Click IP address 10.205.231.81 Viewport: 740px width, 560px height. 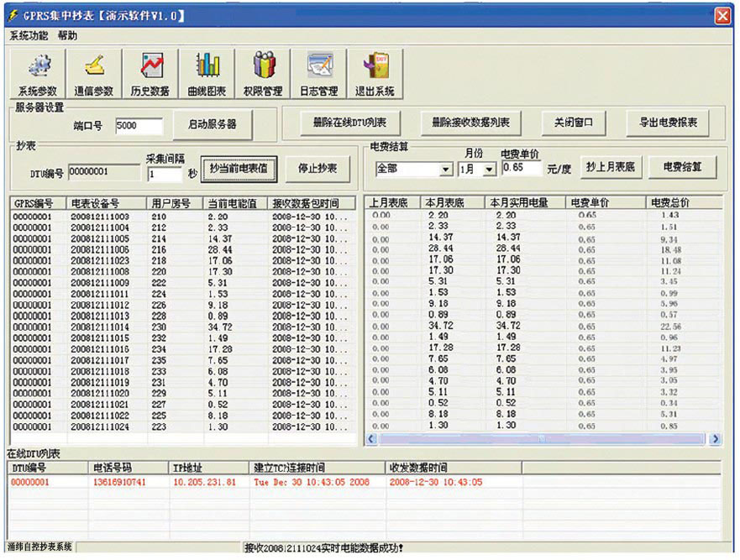pyautogui.click(x=204, y=482)
